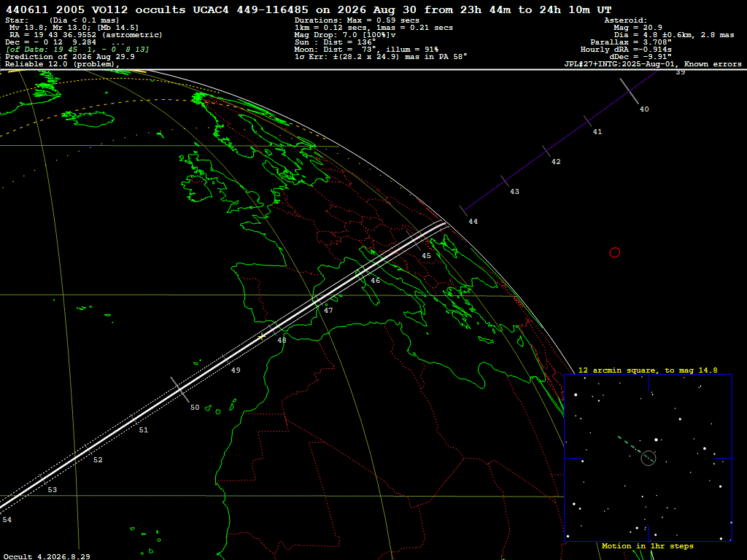747x560 pixels.
Task: Click the 44 minute marker on the purple line
Action: [x=463, y=211]
